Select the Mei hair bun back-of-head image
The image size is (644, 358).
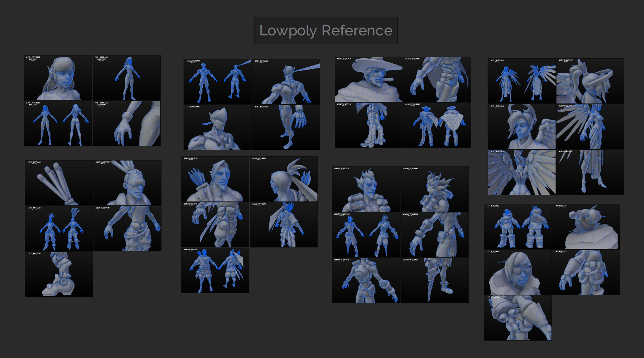[586, 227]
